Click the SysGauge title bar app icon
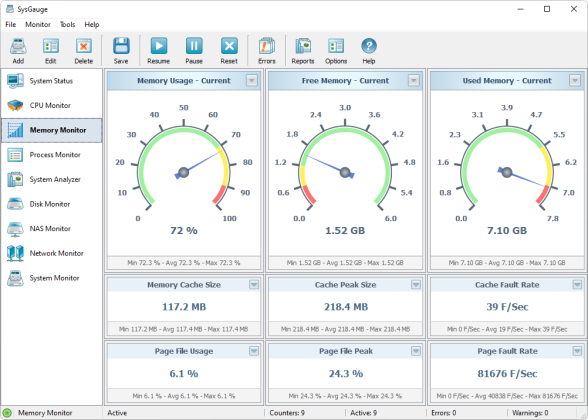 click(10, 9)
